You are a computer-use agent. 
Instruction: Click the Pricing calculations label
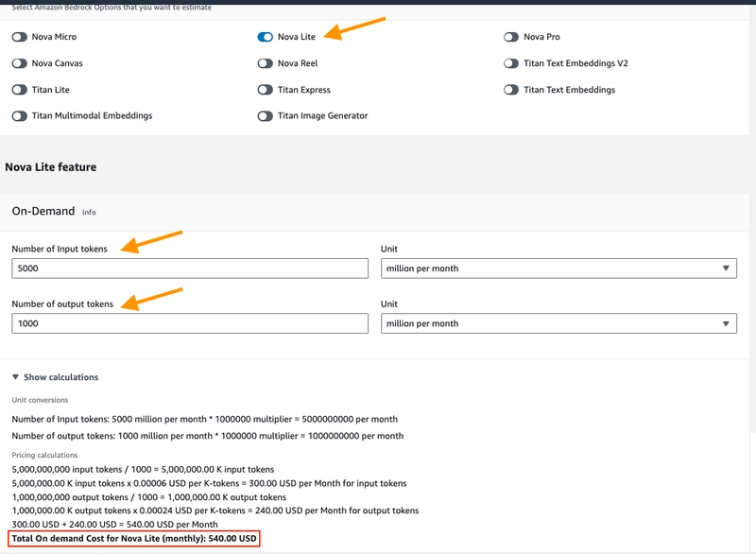point(44,455)
